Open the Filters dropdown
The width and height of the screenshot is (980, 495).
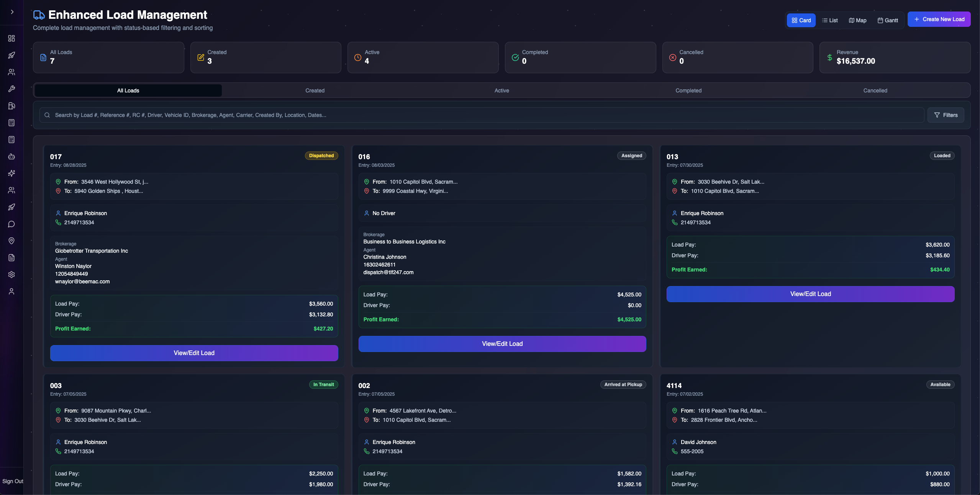(x=946, y=115)
